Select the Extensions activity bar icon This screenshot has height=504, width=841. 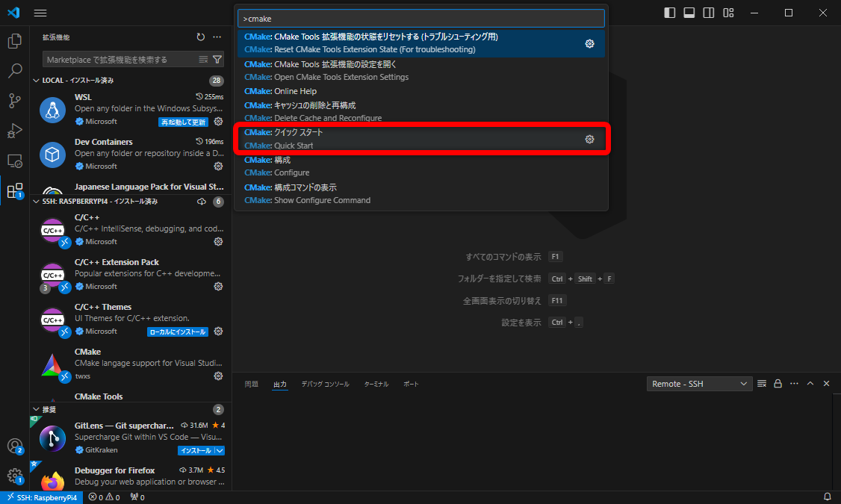(14, 190)
